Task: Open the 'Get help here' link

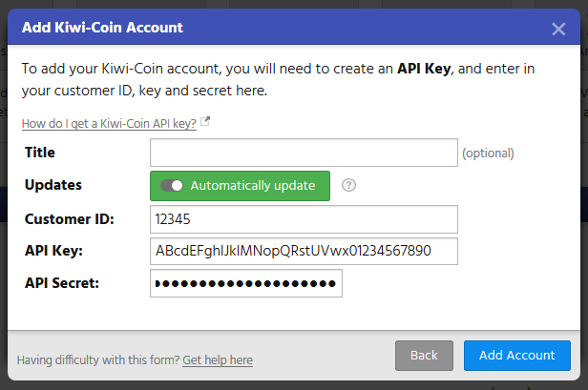Action: click(218, 359)
